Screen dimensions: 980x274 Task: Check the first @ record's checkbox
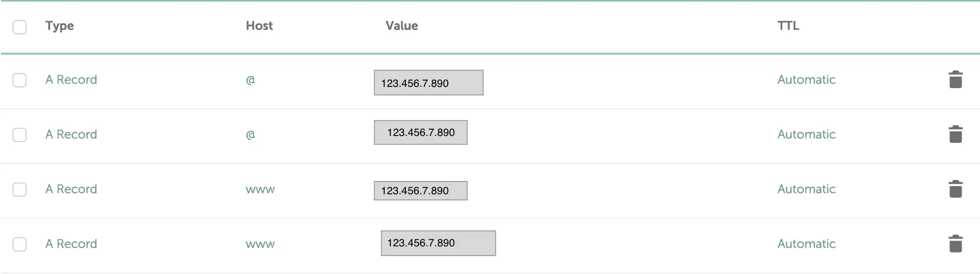click(x=19, y=80)
